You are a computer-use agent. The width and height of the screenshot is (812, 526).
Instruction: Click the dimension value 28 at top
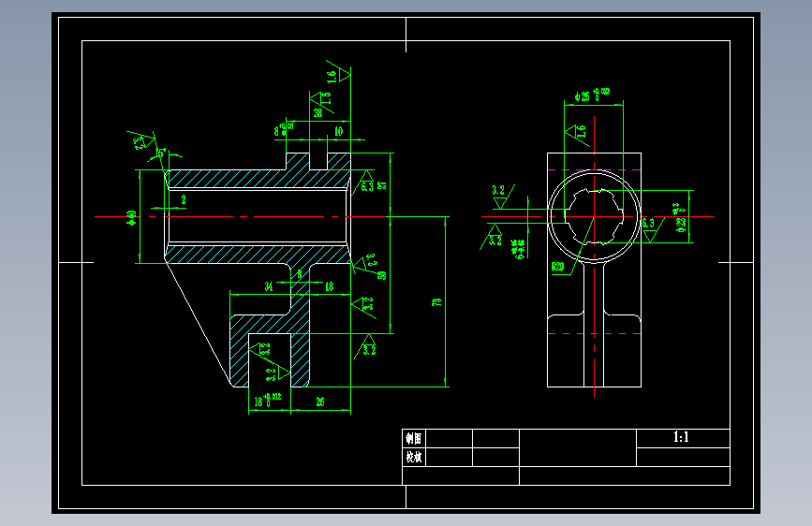[318, 112]
